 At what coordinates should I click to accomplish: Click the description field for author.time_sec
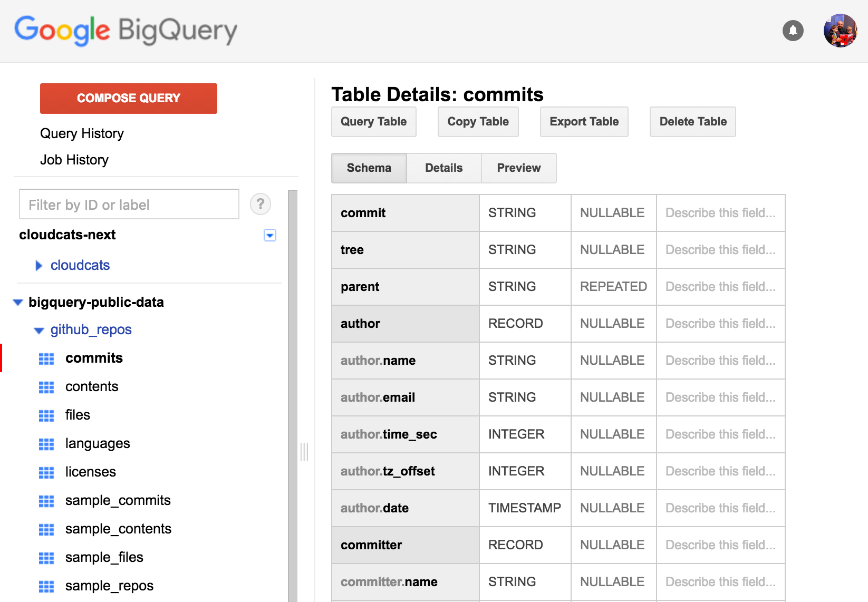click(720, 434)
